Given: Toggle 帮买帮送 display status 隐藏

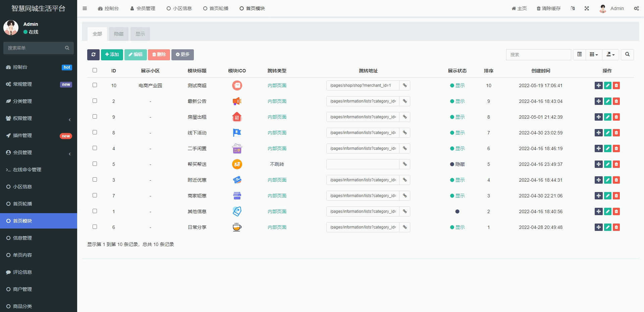Looking at the screenshot, I should tap(457, 164).
